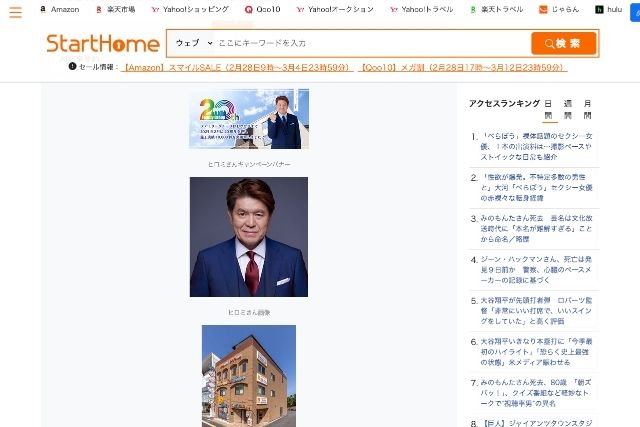Click the brown building photo
This screenshot has width=640, height=427.
[x=249, y=376]
